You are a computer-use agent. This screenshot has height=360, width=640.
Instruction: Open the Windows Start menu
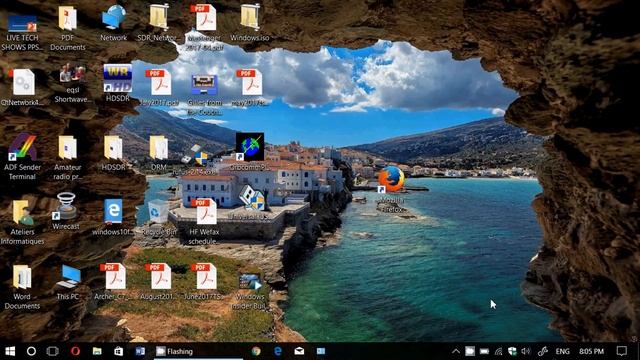coord(10,351)
